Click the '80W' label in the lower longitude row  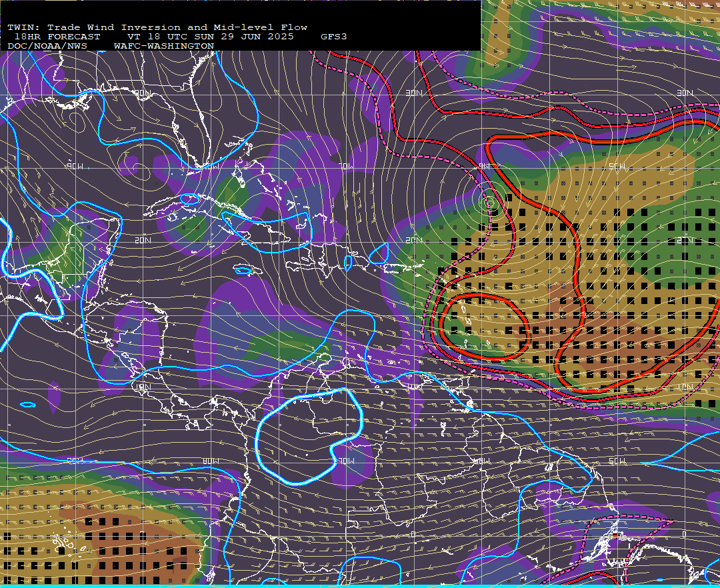click(x=211, y=461)
